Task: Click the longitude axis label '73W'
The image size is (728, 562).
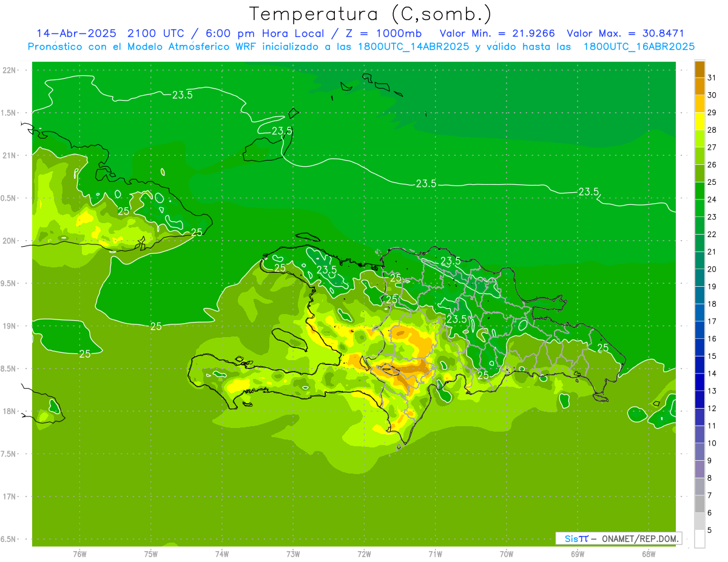Action: pyautogui.click(x=293, y=554)
